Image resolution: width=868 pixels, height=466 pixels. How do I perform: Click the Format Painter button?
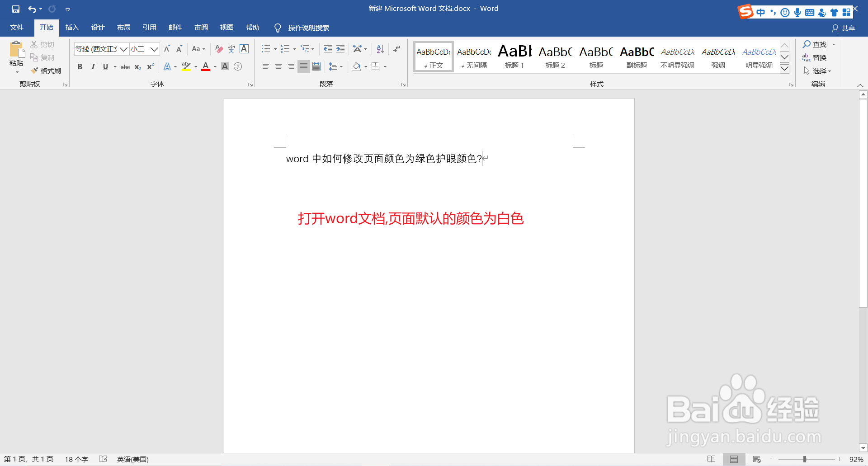46,71
